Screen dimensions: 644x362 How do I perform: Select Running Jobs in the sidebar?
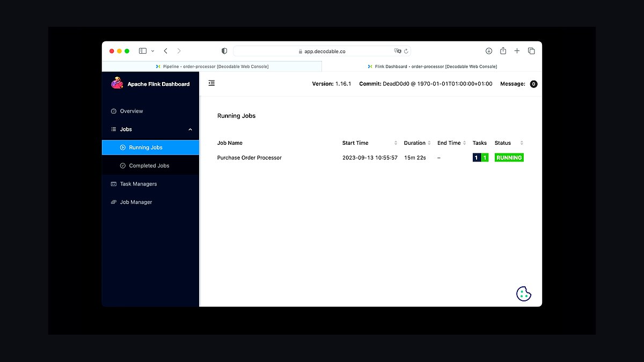(150, 147)
